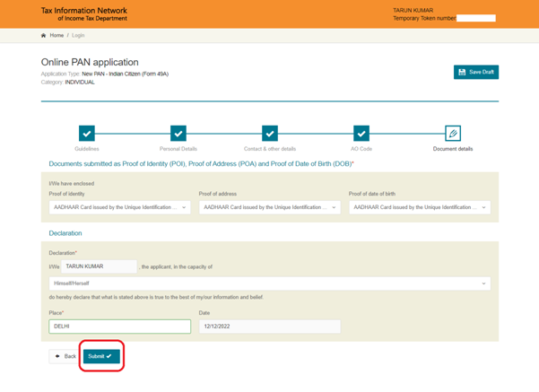
Task: Open the Home breadcrumb link
Action: point(57,36)
